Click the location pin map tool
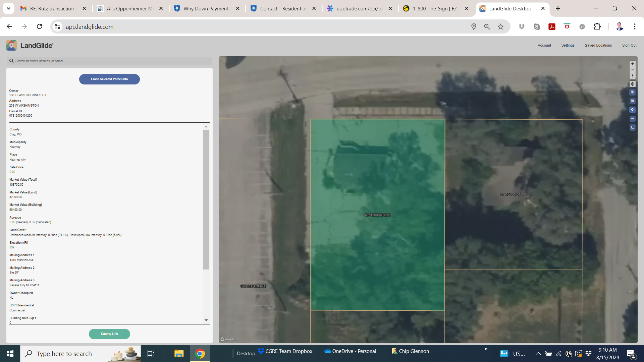 (x=632, y=110)
